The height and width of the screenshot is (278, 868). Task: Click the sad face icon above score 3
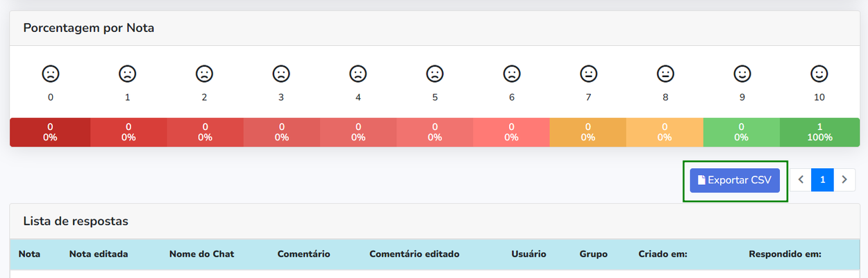point(281,73)
